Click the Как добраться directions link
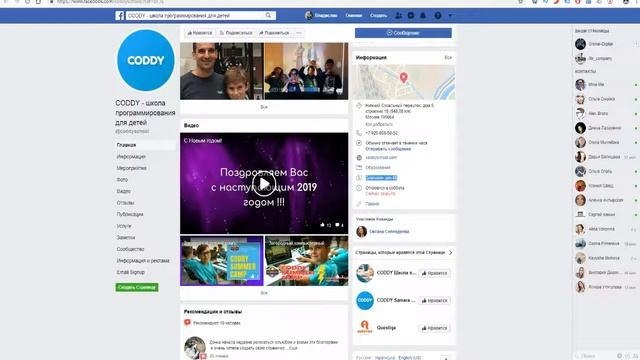The height and width of the screenshot is (360, 640). 379,124
